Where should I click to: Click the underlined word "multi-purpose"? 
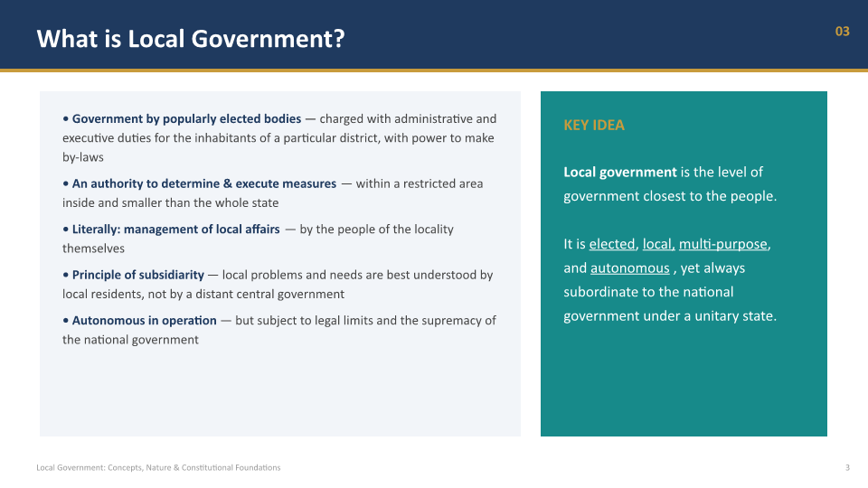pyautogui.click(x=723, y=244)
